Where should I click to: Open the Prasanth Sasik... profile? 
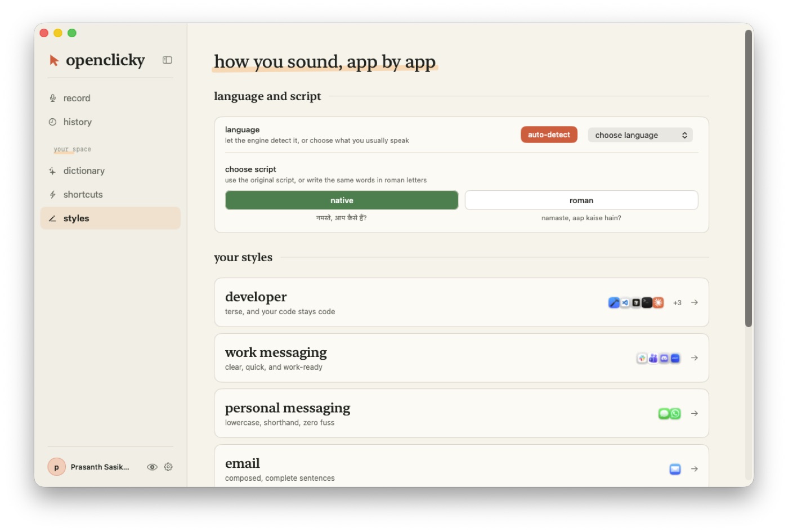point(100,467)
